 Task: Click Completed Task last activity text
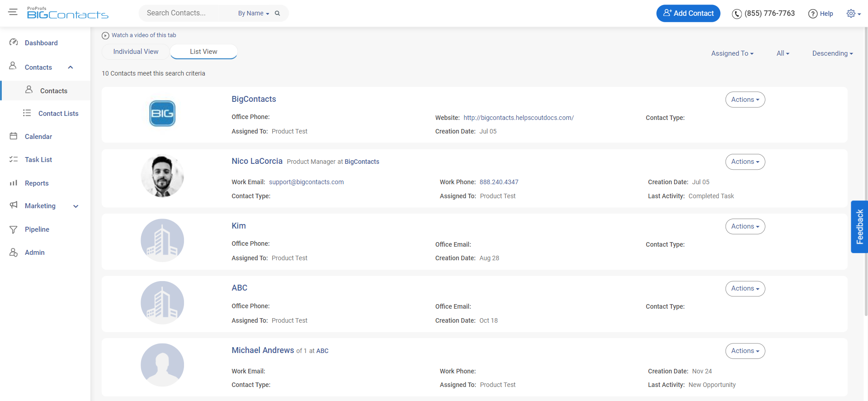(x=711, y=196)
